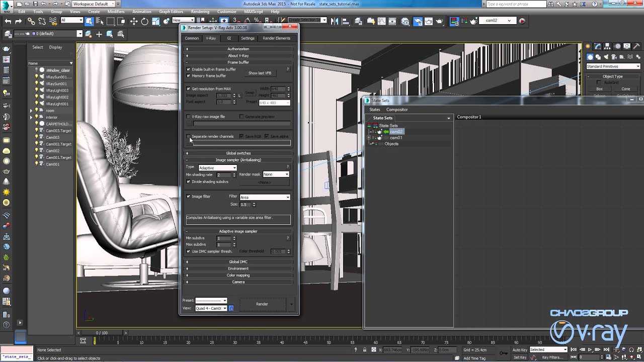Click the Save File quick-access icon
Viewport: 644px width, 362px height.
tap(35, 4)
